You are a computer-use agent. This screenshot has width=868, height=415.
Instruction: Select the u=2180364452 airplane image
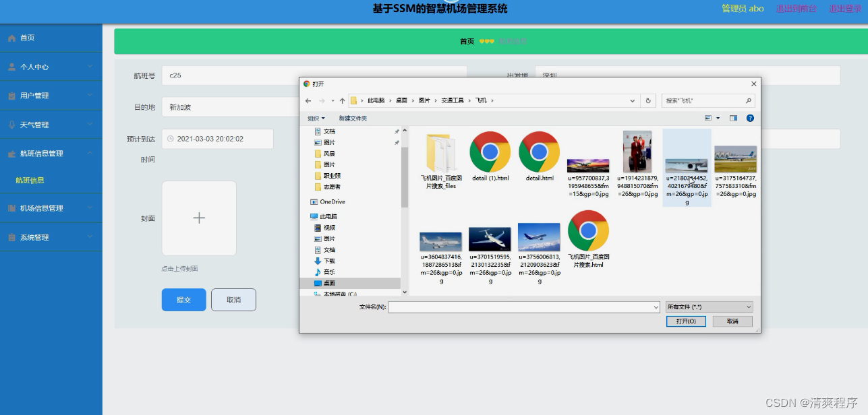(x=687, y=168)
